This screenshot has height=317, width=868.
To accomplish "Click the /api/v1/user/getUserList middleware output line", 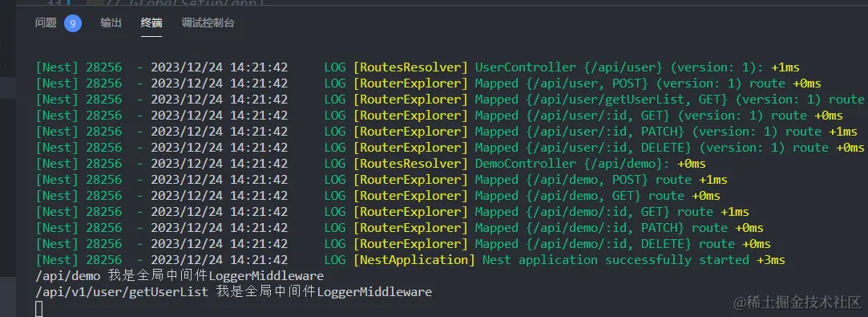I will (x=233, y=291).
